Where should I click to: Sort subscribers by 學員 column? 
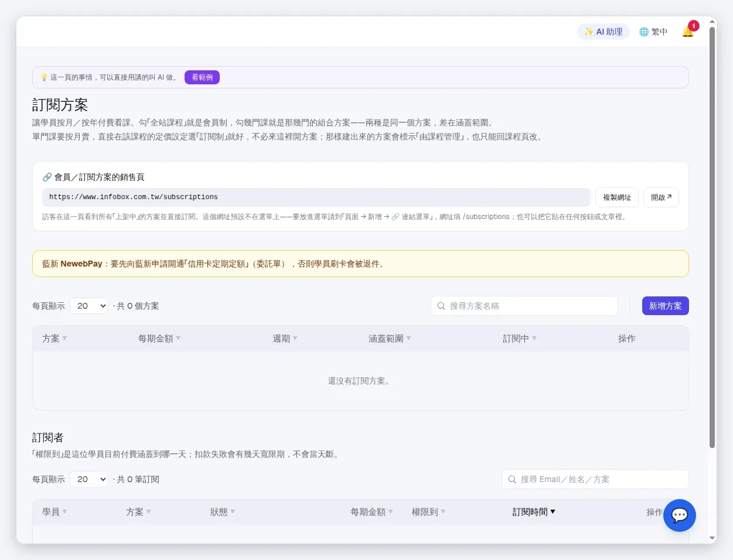(x=54, y=512)
